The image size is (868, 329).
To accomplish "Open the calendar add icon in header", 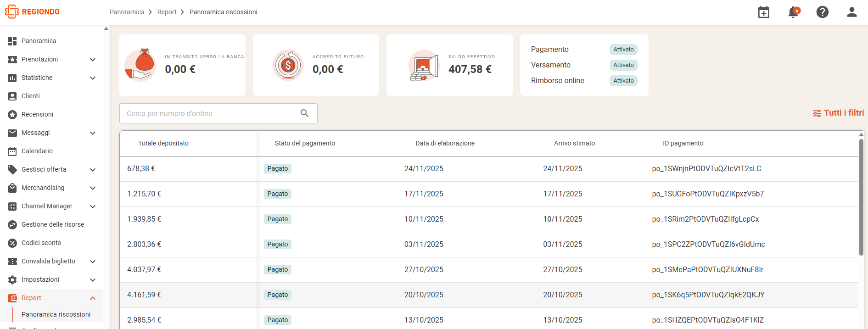I will point(764,12).
